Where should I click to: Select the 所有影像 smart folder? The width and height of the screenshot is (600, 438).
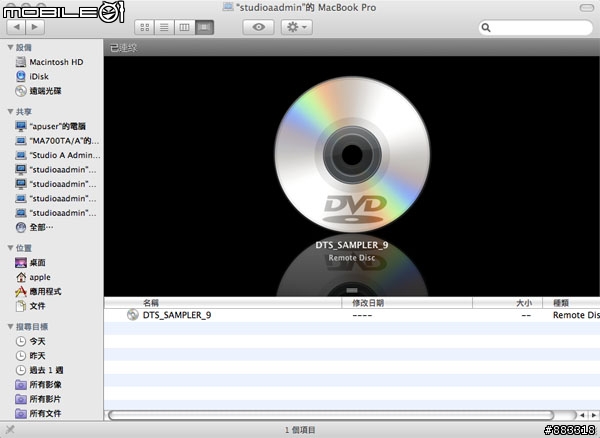pos(38,385)
